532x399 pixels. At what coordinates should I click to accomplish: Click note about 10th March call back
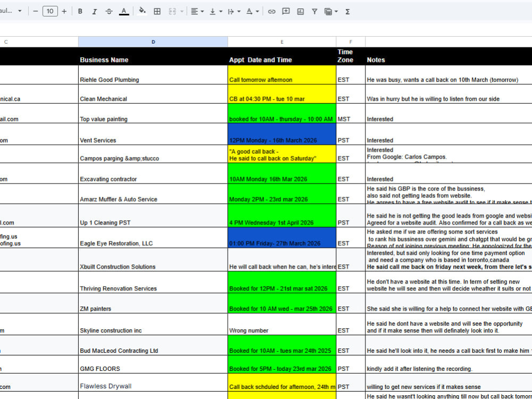click(x=448, y=74)
